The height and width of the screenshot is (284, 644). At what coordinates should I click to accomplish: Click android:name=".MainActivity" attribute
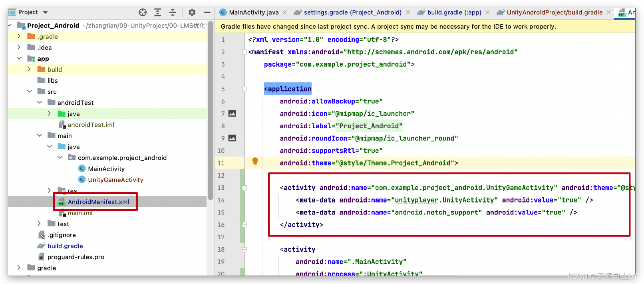[351, 262]
